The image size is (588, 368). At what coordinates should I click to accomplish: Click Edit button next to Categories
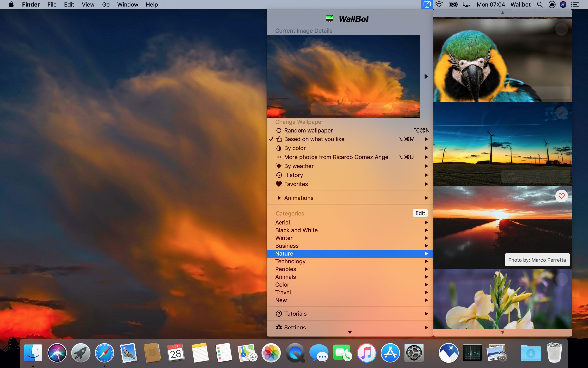420,213
